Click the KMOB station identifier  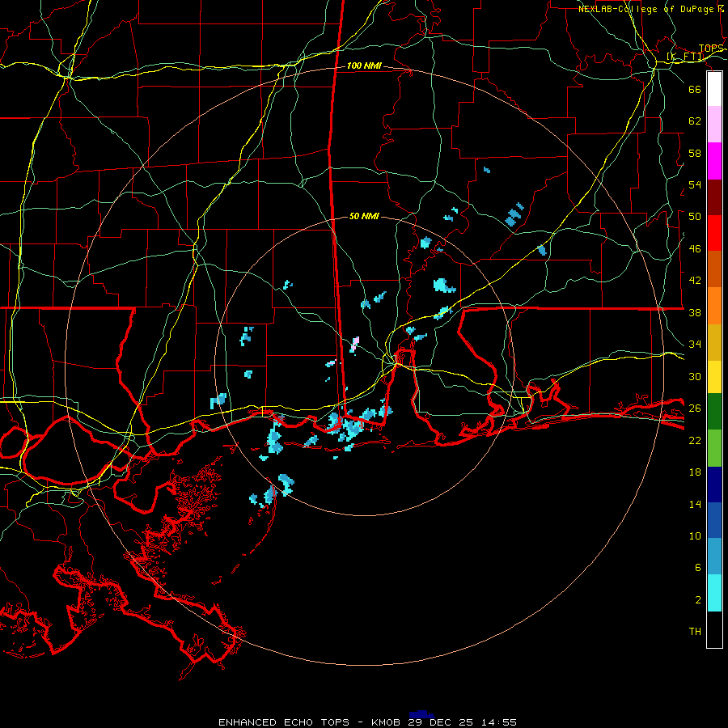(385, 722)
